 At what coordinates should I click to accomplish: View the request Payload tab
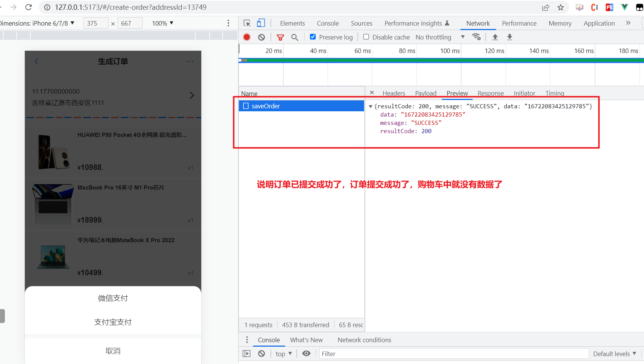click(x=426, y=93)
